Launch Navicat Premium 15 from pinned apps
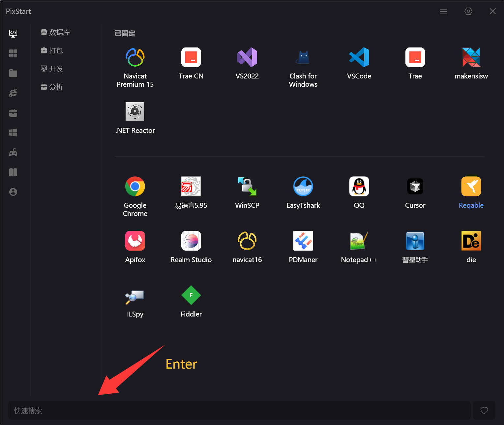 [x=135, y=58]
